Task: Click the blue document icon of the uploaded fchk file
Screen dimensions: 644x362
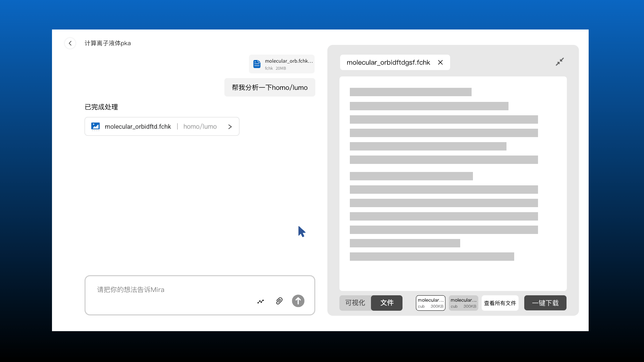Action: pyautogui.click(x=257, y=64)
